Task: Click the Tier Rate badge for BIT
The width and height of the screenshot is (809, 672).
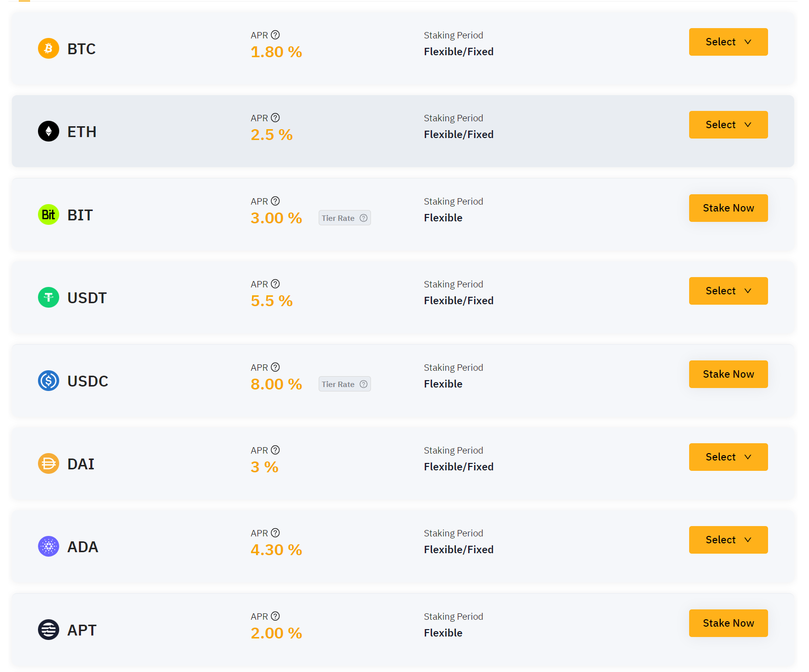Action: [344, 218]
